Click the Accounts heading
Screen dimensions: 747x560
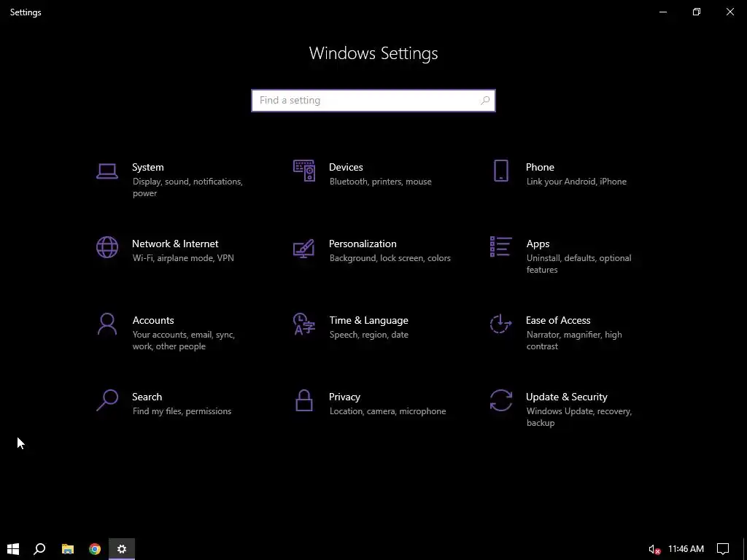pos(153,321)
